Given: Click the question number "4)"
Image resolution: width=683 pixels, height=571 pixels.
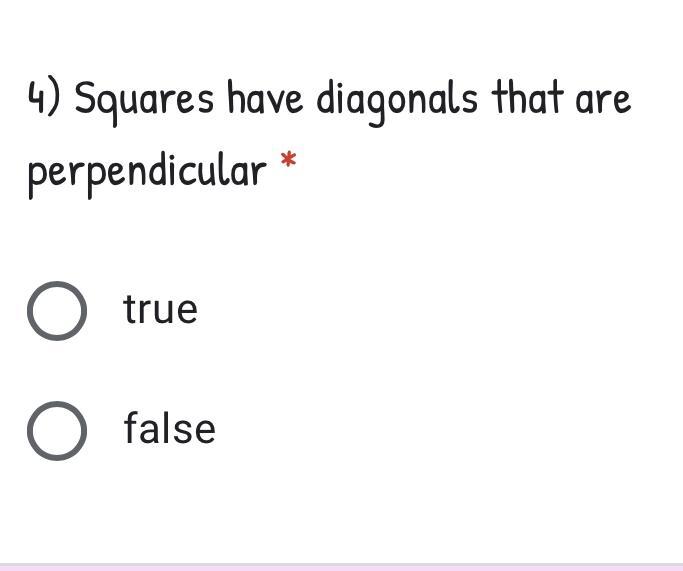Looking at the screenshot, I should click(44, 98).
